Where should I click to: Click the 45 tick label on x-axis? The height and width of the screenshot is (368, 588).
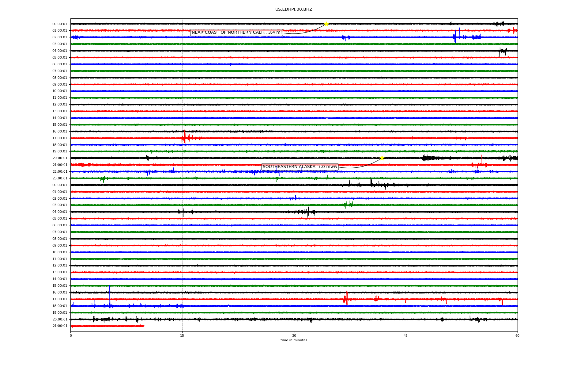pos(406,335)
